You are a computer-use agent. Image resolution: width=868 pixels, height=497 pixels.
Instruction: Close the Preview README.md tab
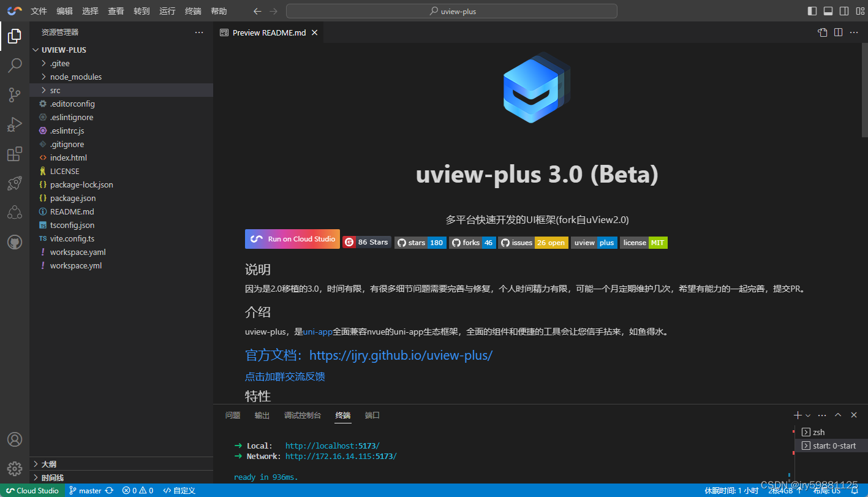click(315, 32)
